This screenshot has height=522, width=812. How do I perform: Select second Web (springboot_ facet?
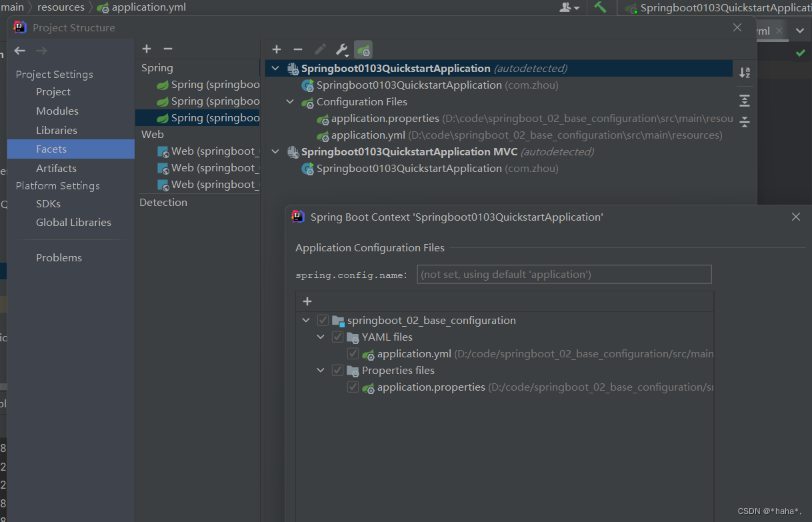coord(208,168)
